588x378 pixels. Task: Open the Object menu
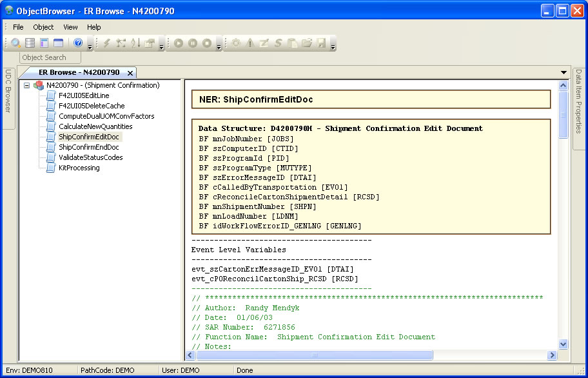[43, 27]
